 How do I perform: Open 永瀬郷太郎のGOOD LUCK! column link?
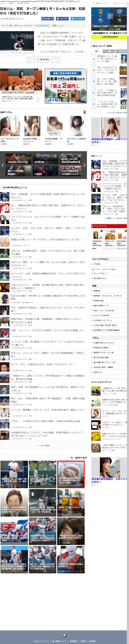pyautogui.click(x=104, y=343)
